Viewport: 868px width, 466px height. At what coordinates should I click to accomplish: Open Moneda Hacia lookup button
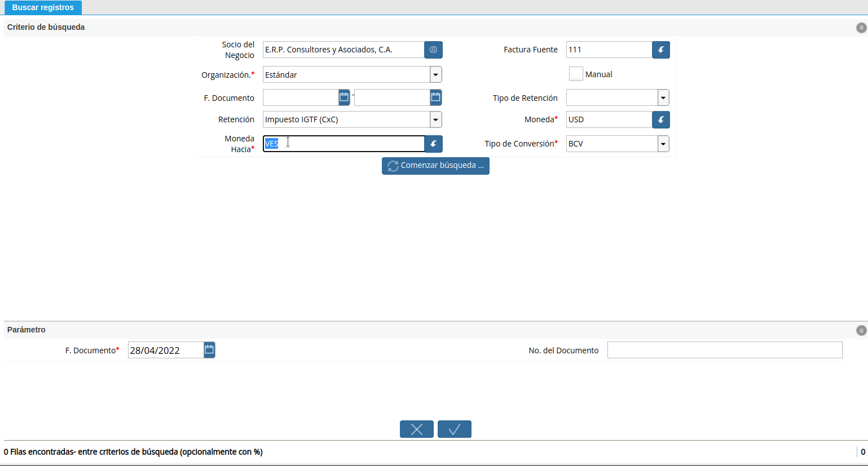pos(433,144)
